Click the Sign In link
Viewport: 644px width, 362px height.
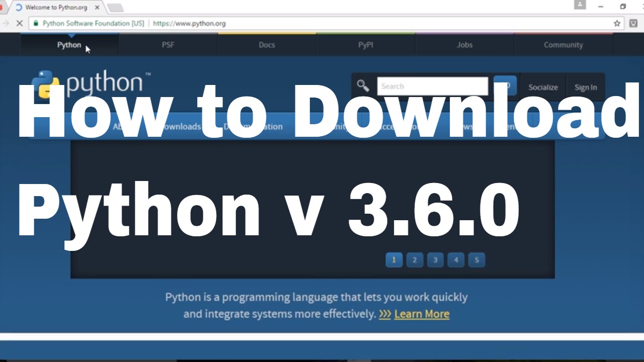(586, 87)
